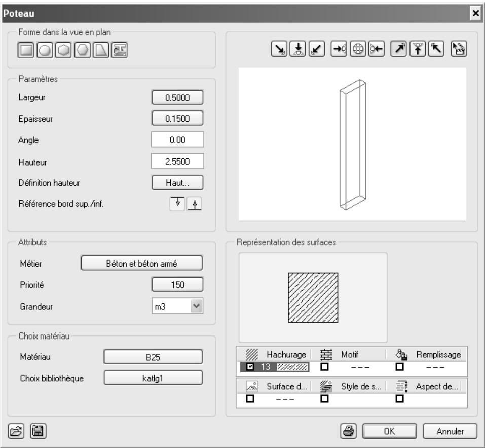Save settings as favorite with disk icon
485x448 pixels.
pyautogui.click(x=38, y=431)
